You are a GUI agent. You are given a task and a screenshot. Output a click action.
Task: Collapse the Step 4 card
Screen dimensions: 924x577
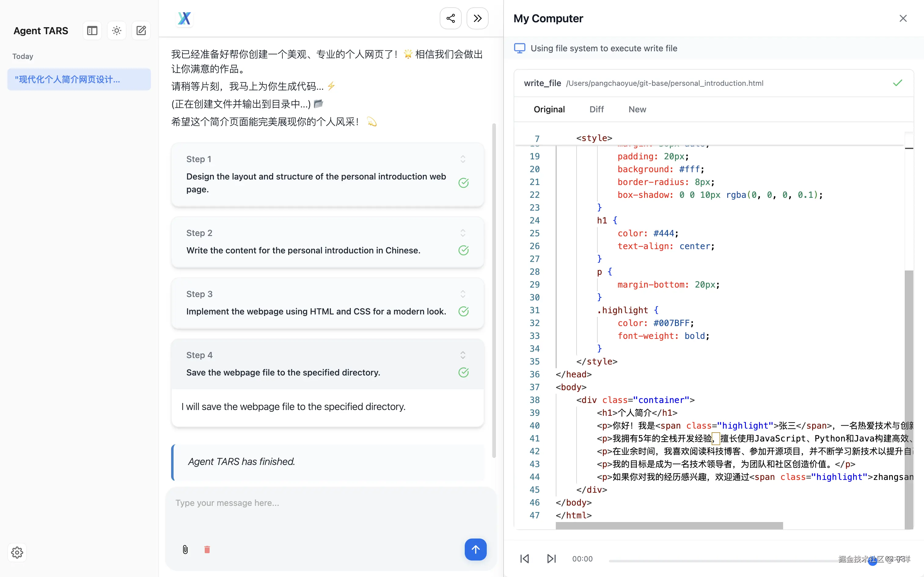click(x=463, y=355)
